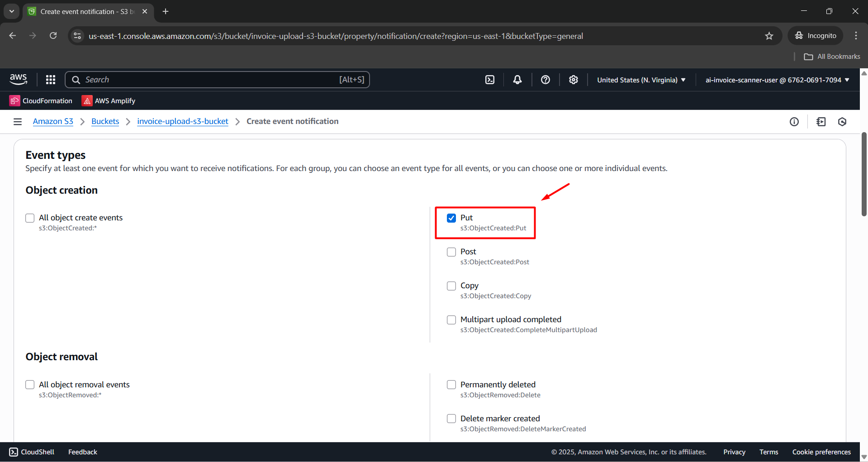Check the Permanently deleted checkbox

pyautogui.click(x=451, y=385)
